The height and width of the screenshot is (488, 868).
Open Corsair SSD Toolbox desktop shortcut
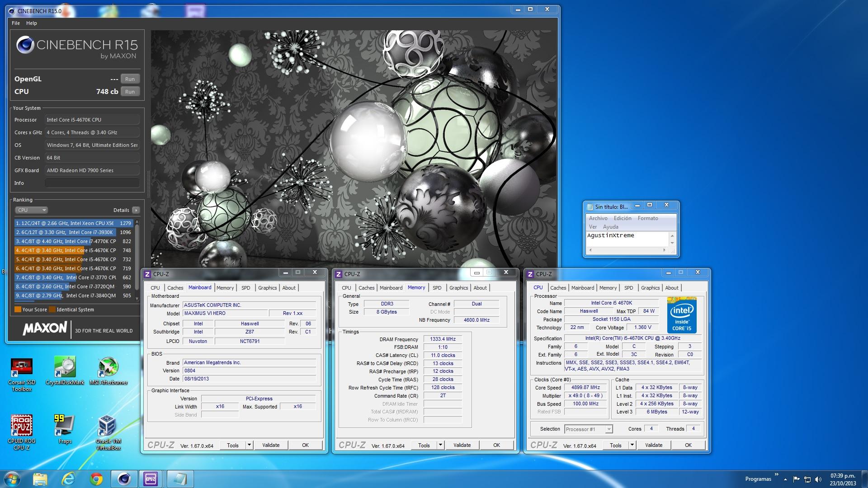pos(22,375)
